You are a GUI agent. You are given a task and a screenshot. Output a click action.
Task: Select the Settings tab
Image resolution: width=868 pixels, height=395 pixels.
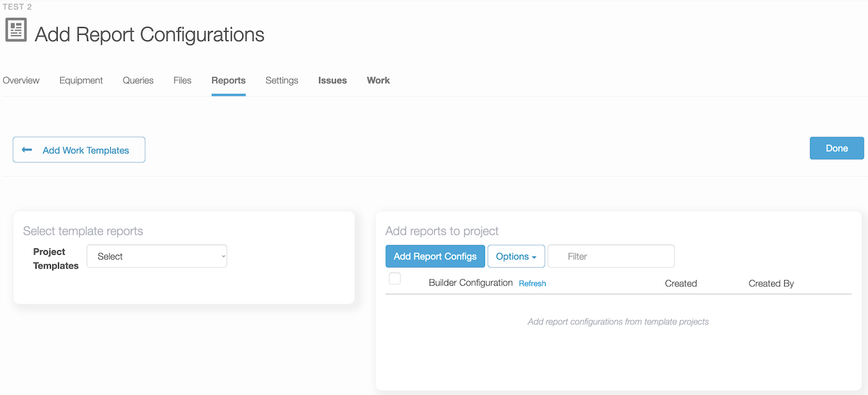click(x=281, y=80)
